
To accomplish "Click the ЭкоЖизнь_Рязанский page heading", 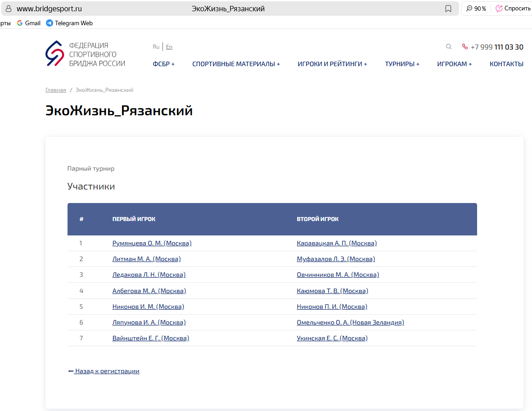I will point(119,111).
